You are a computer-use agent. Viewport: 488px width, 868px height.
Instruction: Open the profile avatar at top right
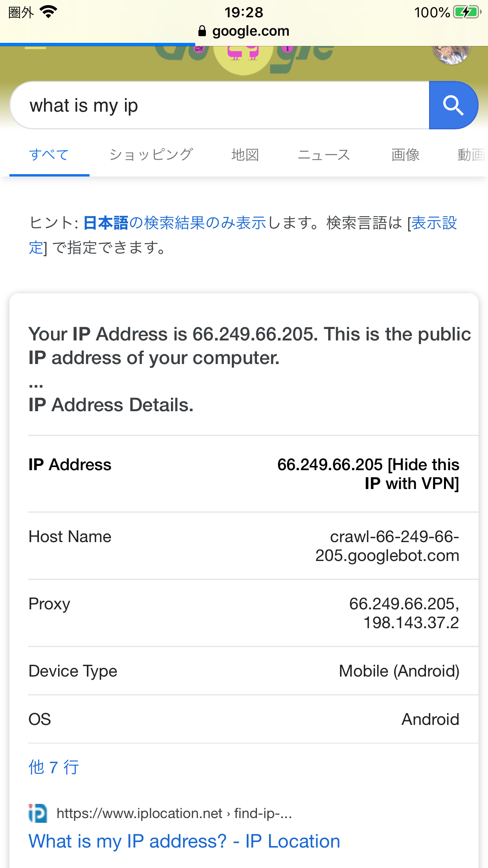451,54
